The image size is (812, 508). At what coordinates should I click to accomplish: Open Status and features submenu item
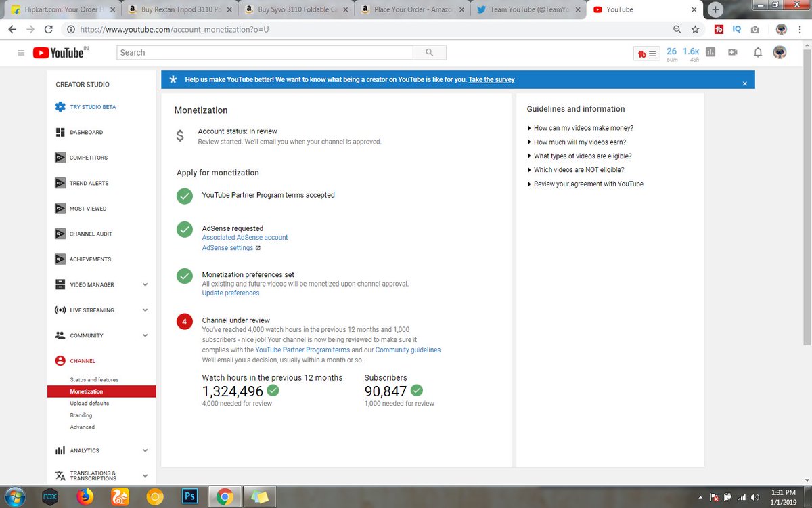pyautogui.click(x=94, y=380)
